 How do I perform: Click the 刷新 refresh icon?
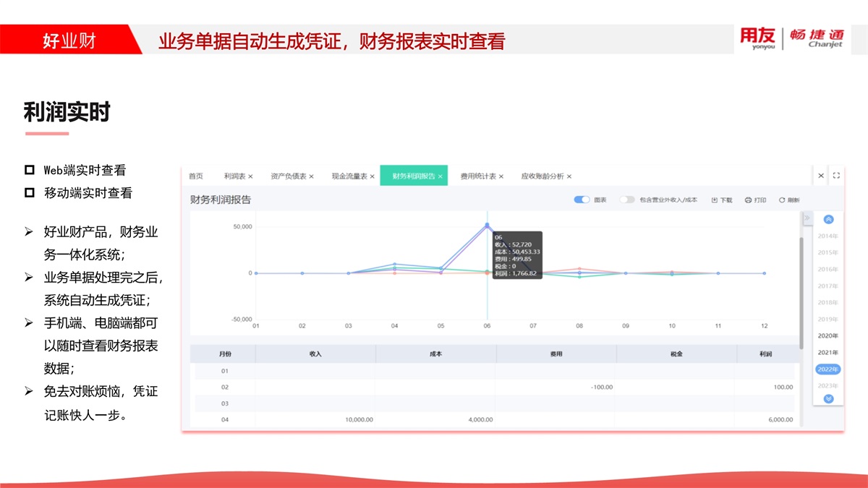coord(782,200)
